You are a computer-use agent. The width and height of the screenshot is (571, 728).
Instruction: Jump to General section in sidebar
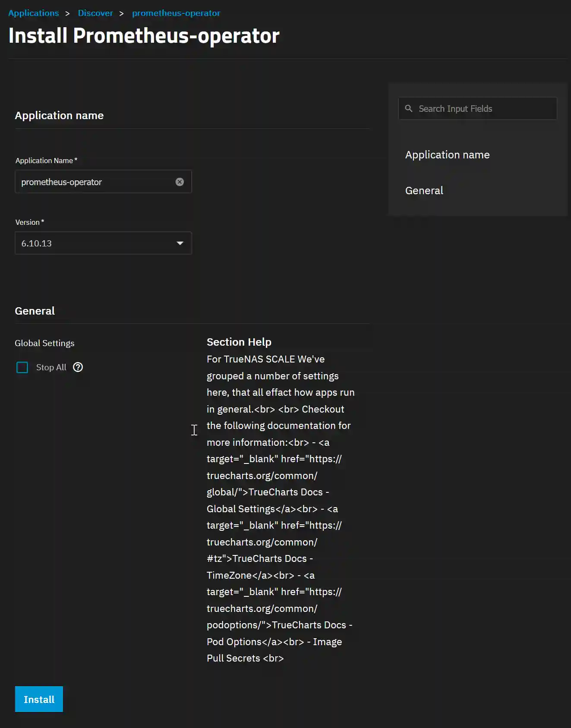point(424,190)
